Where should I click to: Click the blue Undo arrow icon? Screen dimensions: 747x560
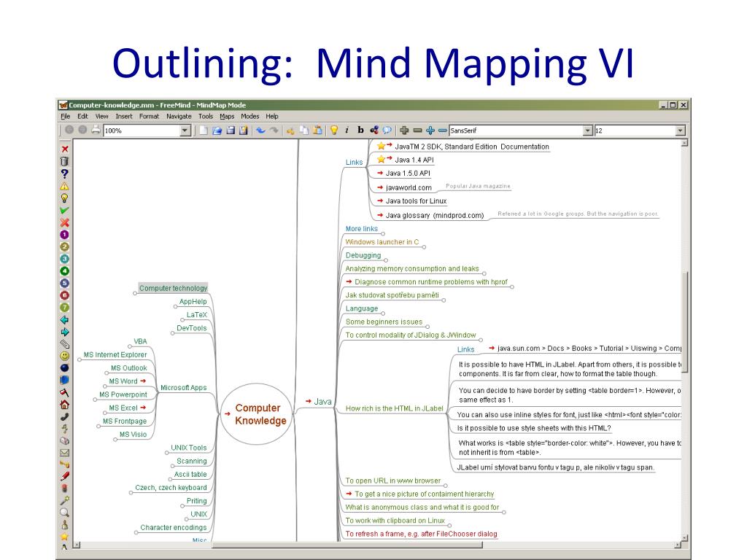click(260, 130)
